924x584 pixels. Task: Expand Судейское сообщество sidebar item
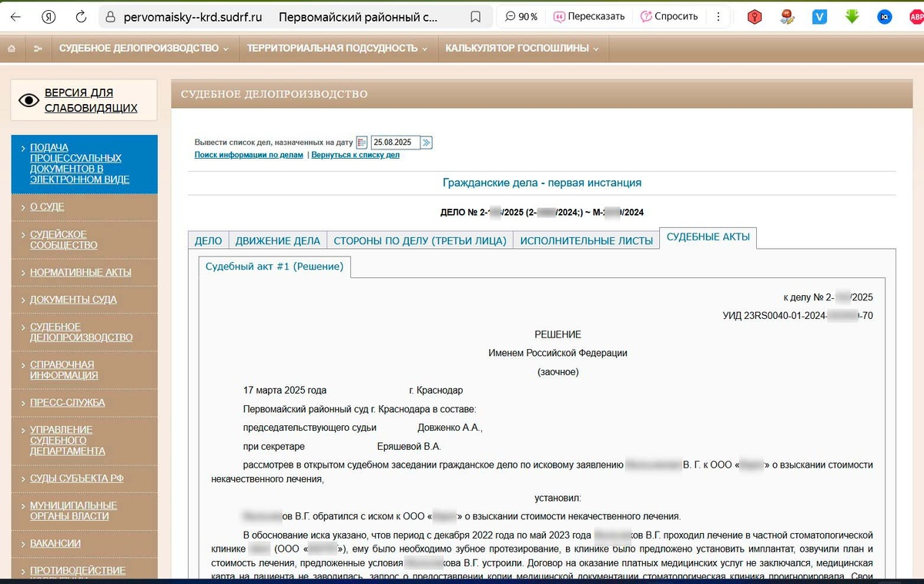(64, 240)
